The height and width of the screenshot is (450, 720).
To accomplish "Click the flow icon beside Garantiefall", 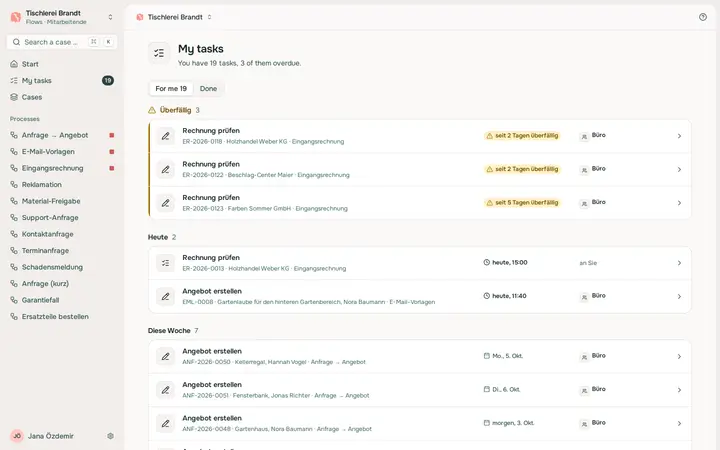I will [x=14, y=300].
